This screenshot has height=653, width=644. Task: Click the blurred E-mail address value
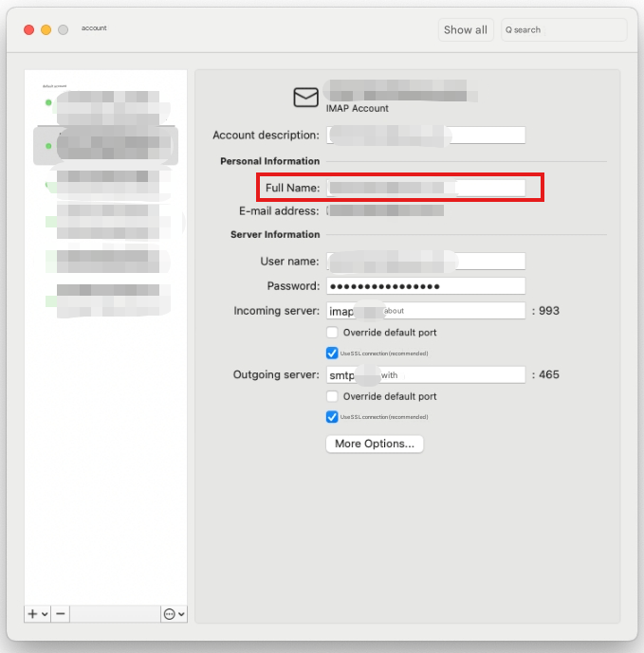386,210
